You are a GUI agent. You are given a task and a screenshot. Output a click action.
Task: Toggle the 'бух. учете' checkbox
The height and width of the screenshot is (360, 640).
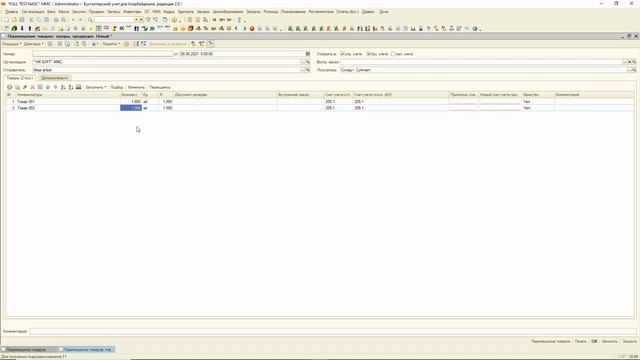click(x=369, y=54)
